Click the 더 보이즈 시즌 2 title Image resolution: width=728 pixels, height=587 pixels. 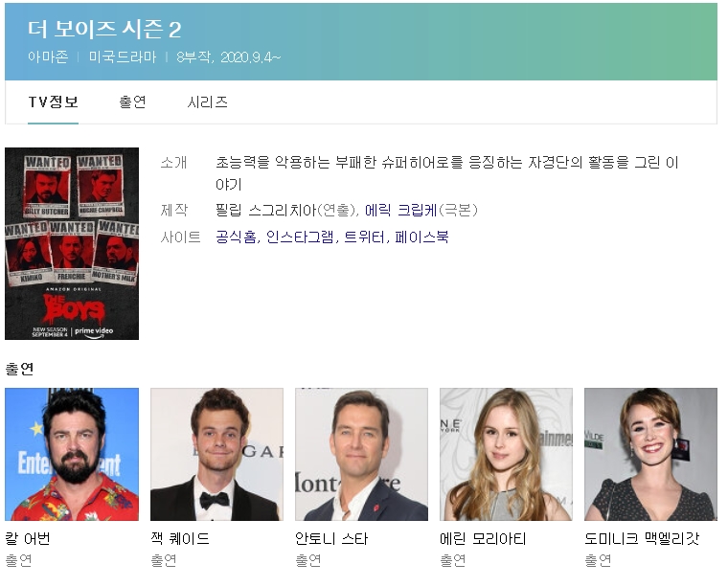(105, 30)
